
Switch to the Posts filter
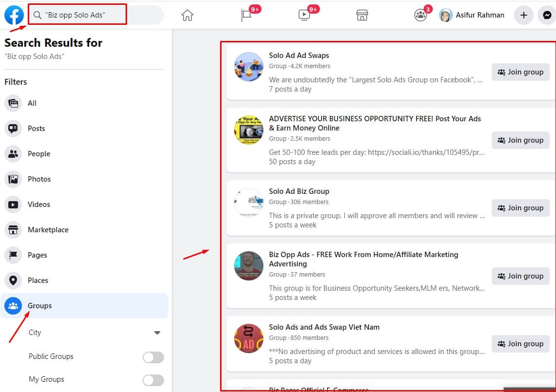pos(38,128)
